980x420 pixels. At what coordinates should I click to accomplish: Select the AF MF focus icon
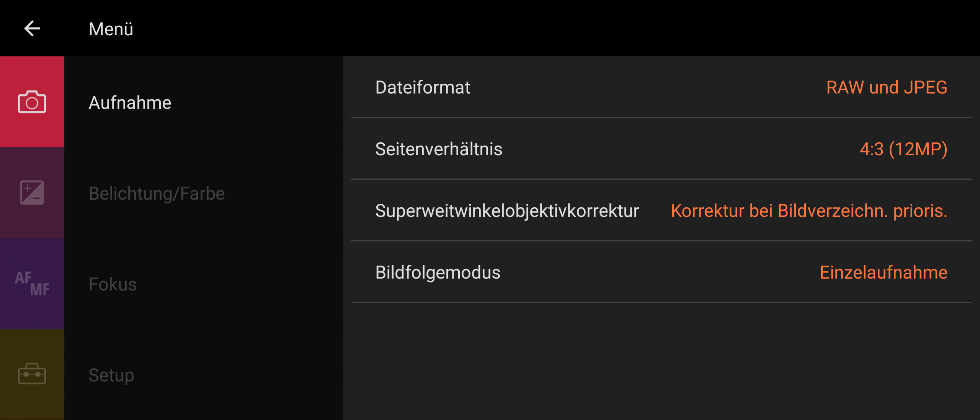point(32,283)
